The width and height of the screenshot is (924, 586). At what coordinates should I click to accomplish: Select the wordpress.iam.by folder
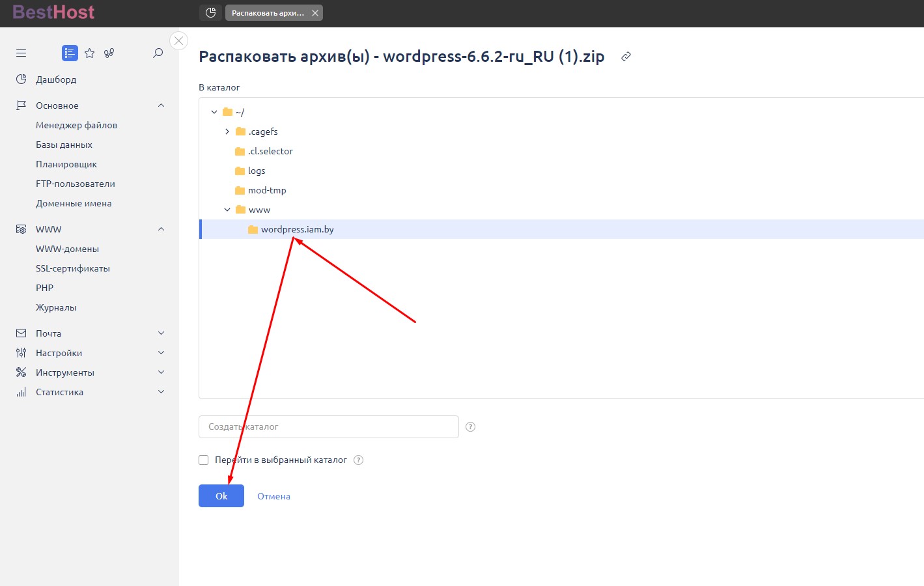(297, 229)
